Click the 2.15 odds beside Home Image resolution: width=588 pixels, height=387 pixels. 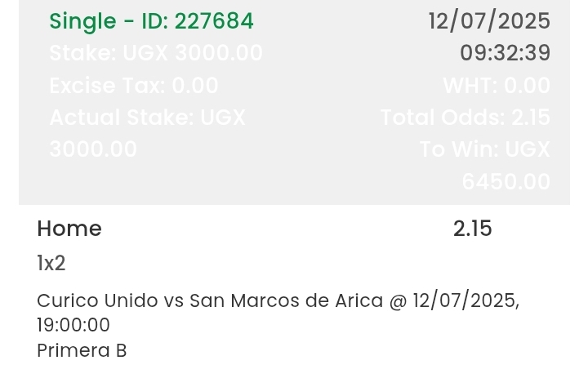pyautogui.click(x=472, y=229)
